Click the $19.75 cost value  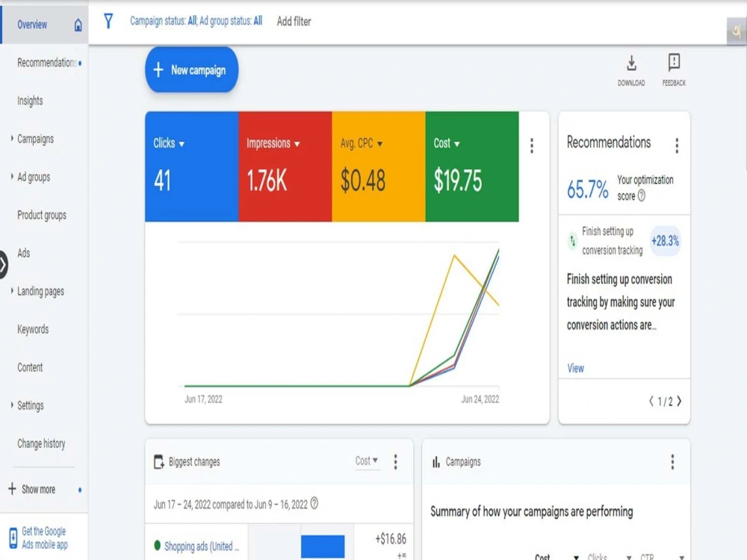pos(458,181)
